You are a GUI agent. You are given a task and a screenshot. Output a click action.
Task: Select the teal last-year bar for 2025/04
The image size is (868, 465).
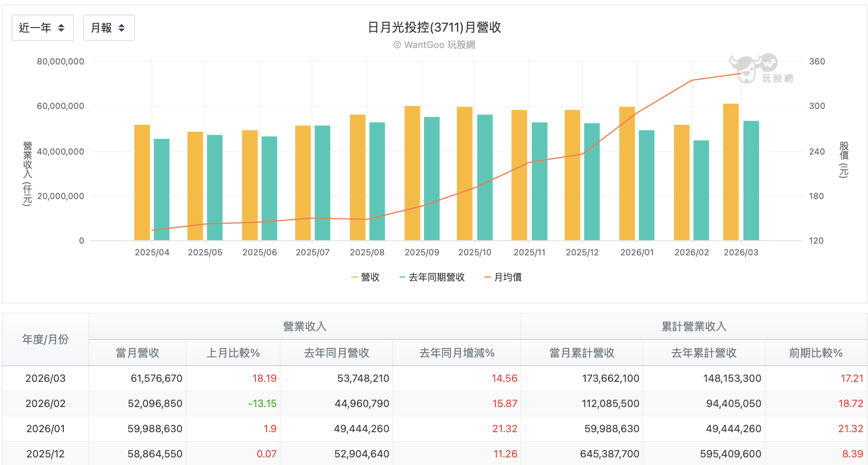tap(162, 190)
